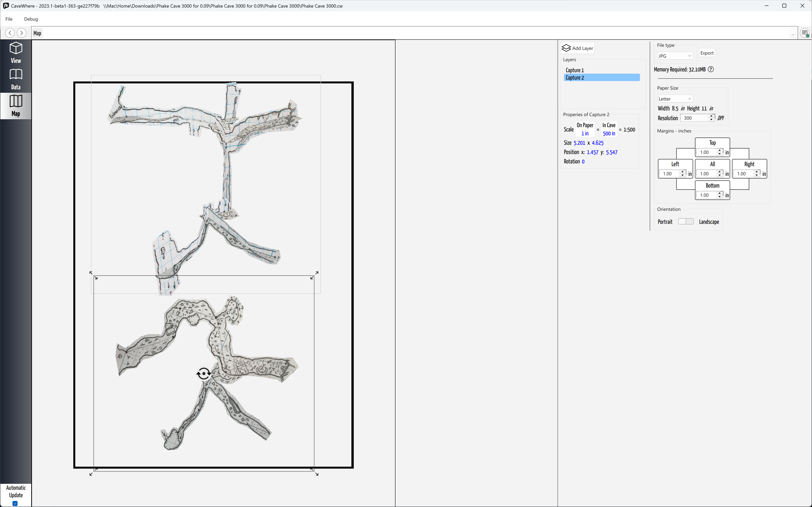812x507 pixels.
Task: Edit the Size height value 4.625
Action: pos(597,143)
